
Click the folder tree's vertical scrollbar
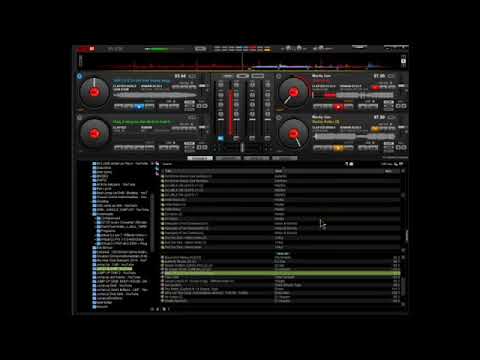point(152,222)
